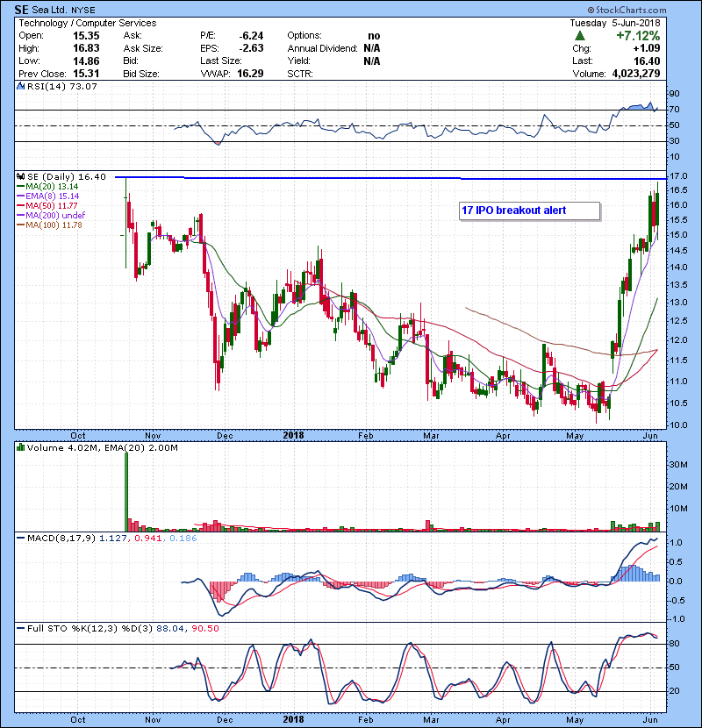The width and height of the screenshot is (702, 728).
Task: Click the MACD value 1.127
Action: [x=113, y=539]
